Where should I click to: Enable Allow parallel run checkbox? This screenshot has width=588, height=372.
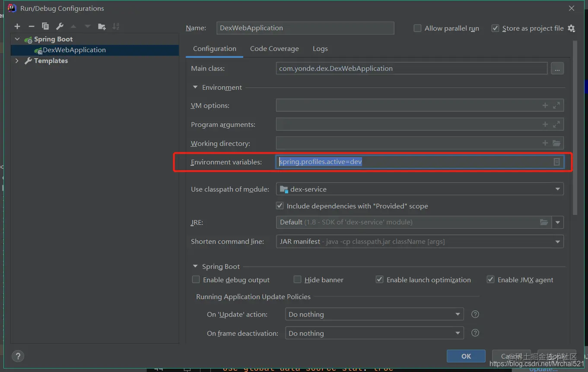click(x=417, y=28)
